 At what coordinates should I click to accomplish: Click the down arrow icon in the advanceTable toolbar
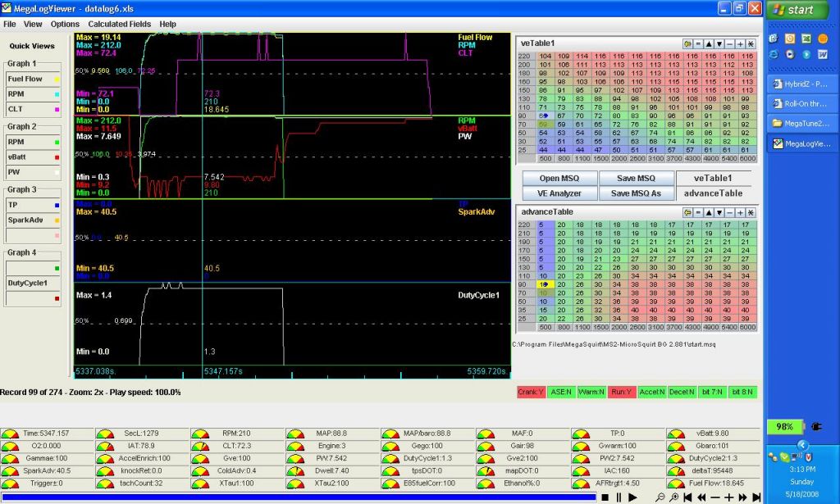[x=719, y=212]
